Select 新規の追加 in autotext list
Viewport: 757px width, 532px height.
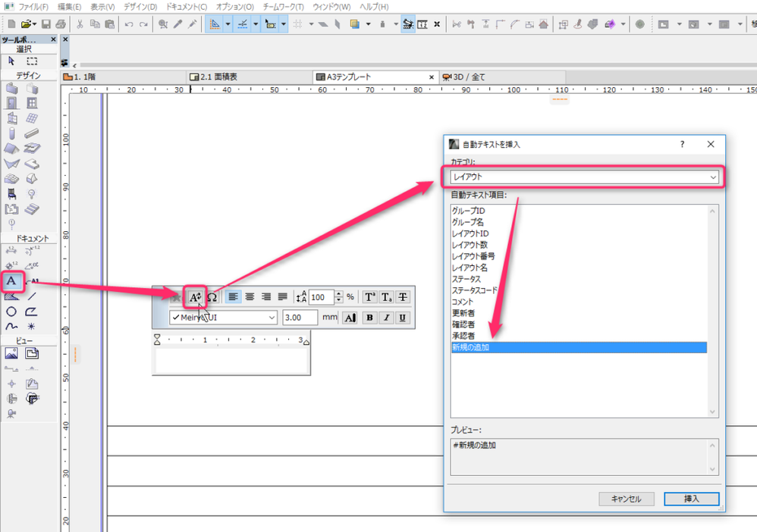point(579,347)
